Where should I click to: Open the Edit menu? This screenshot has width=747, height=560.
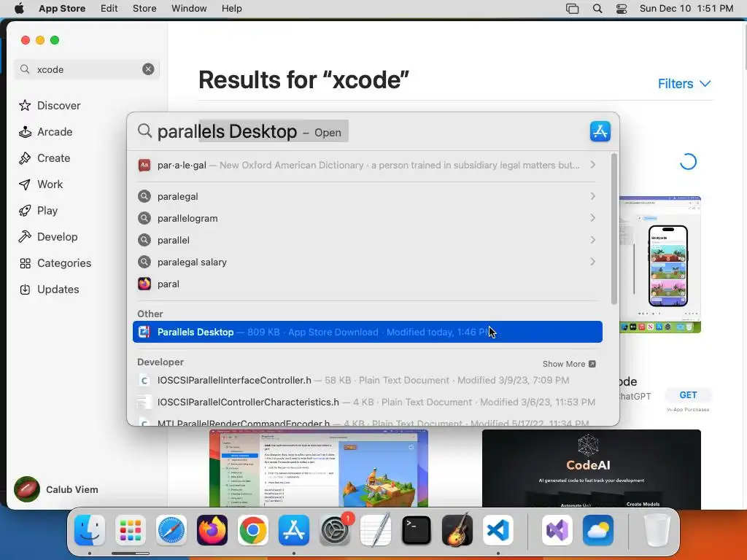109,9
